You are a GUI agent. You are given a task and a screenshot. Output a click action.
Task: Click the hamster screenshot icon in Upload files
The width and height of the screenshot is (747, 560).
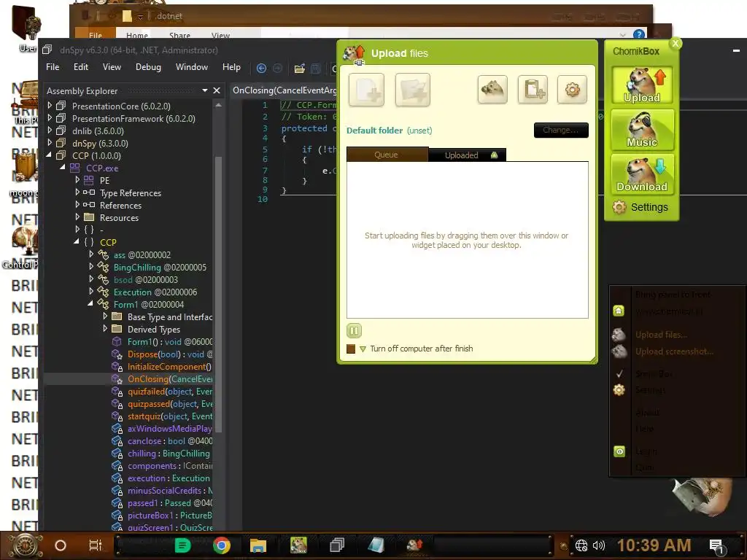point(492,89)
